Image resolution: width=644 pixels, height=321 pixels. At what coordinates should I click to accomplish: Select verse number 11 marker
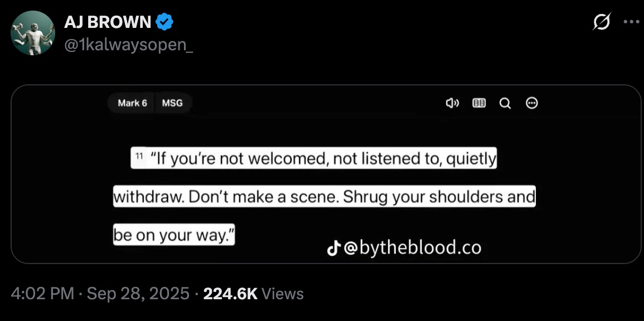[138, 156]
